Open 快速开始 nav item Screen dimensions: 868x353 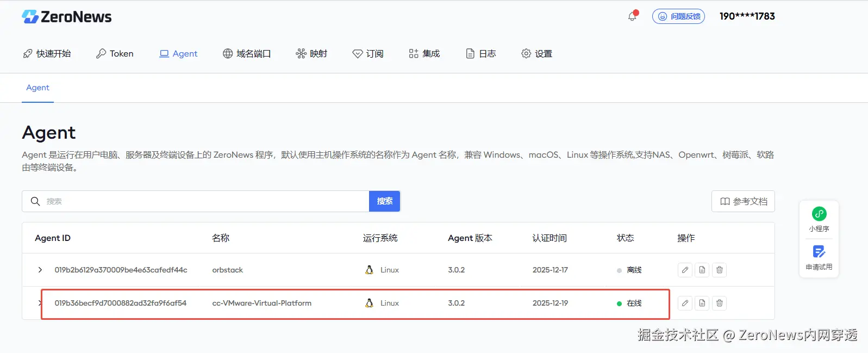click(47, 53)
